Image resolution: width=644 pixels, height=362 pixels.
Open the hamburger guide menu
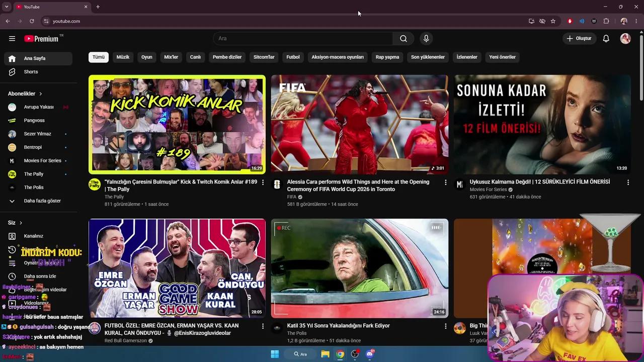(x=12, y=39)
